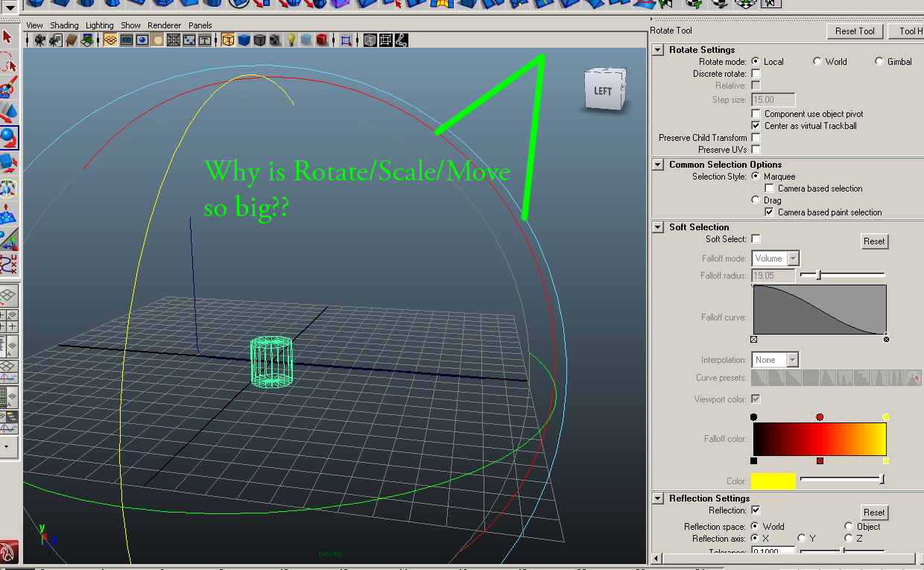The image size is (924, 570).
Task: Open the shelf menu arrow at top-left
Action: coord(11,9)
